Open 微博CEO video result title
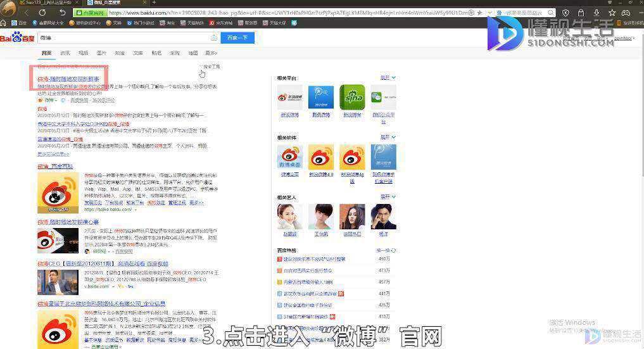Image resolution: width=644 pixels, height=349 pixels. (x=103, y=263)
